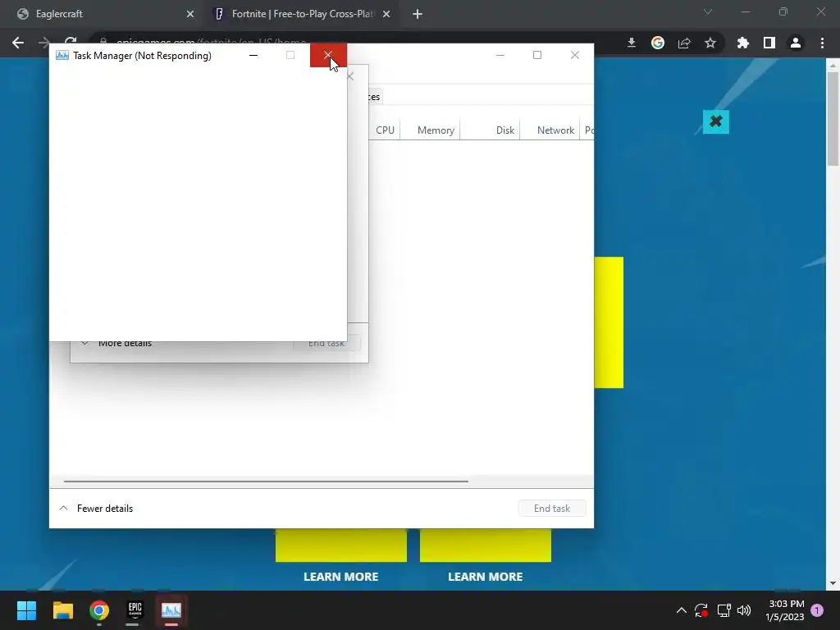Bookmark this page with star

click(710, 43)
